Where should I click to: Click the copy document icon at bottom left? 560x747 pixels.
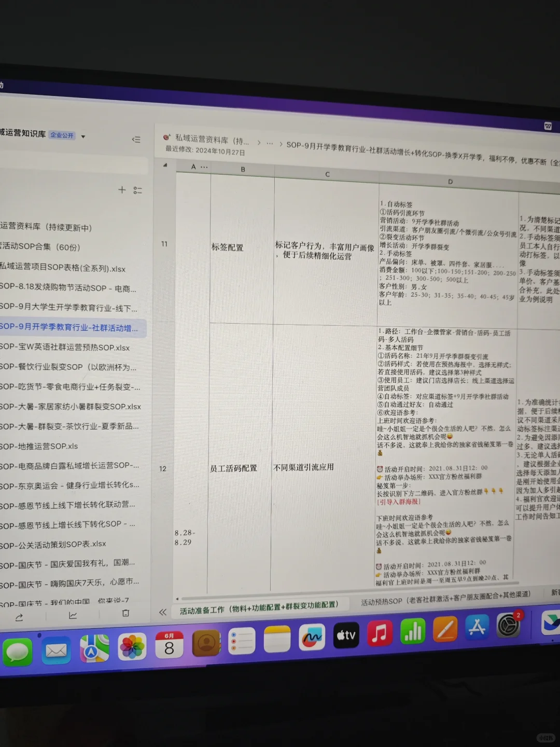[x=124, y=613]
